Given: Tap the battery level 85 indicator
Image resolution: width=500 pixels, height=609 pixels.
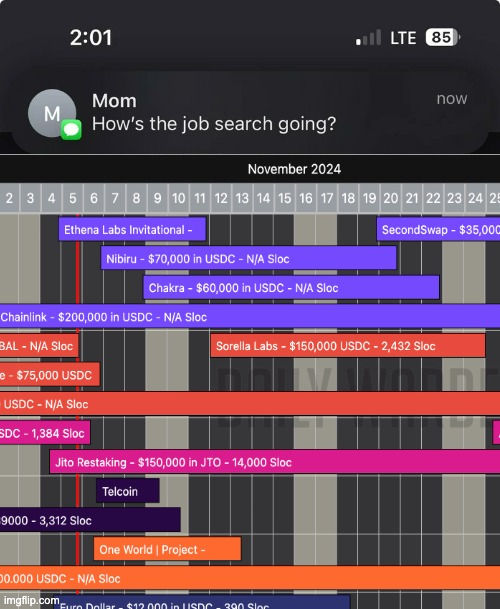Looking at the screenshot, I should click(x=443, y=38).
